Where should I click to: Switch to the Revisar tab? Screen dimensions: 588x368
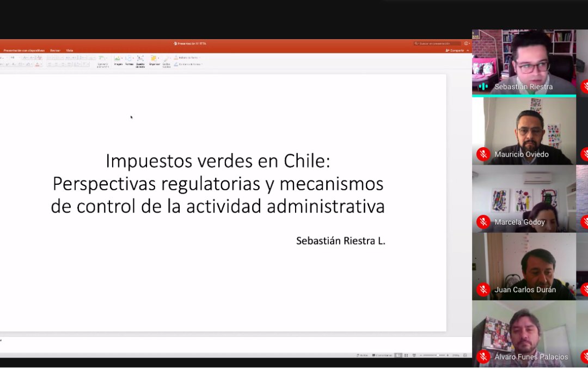click(55, 50)
